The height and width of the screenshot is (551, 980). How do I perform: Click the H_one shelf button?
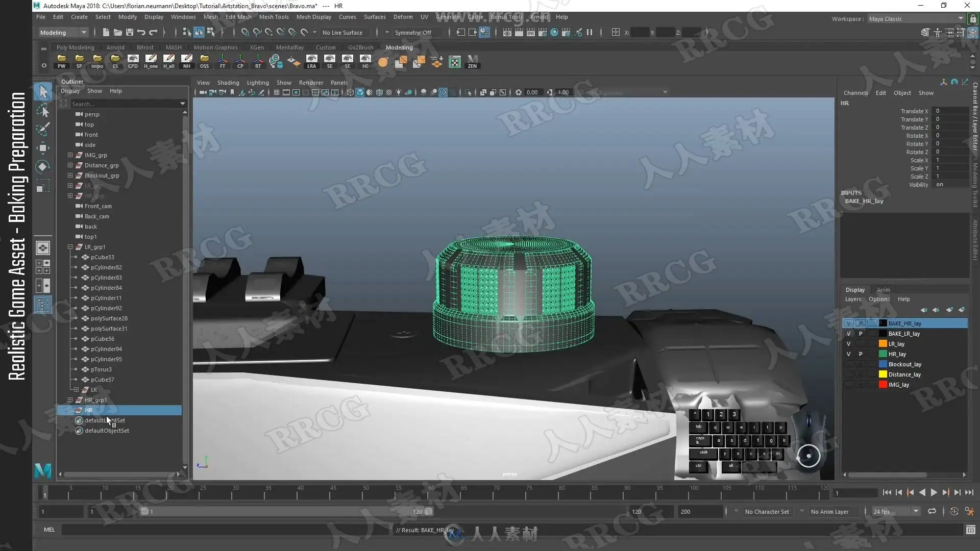[151, 62]
